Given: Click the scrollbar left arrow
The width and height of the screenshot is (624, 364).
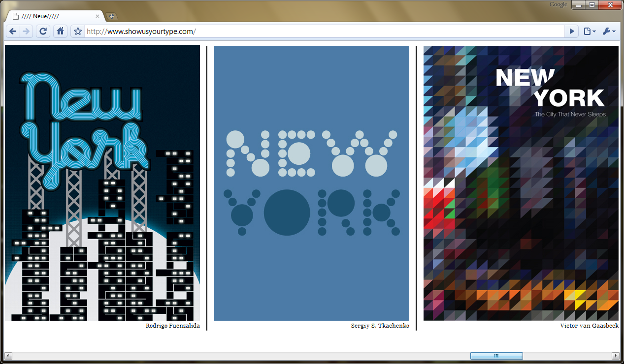Looking at the screenshot, I should (x=8, y=356).
